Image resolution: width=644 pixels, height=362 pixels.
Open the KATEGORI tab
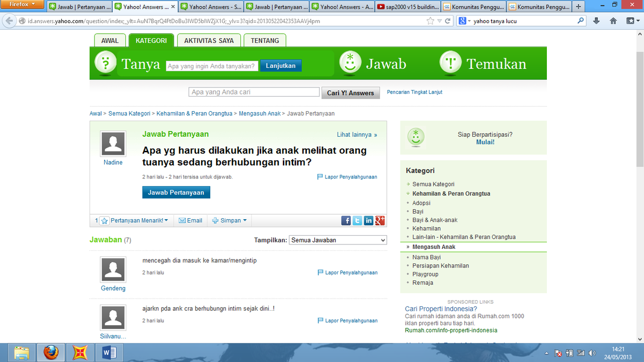click(x=151, y=40)
